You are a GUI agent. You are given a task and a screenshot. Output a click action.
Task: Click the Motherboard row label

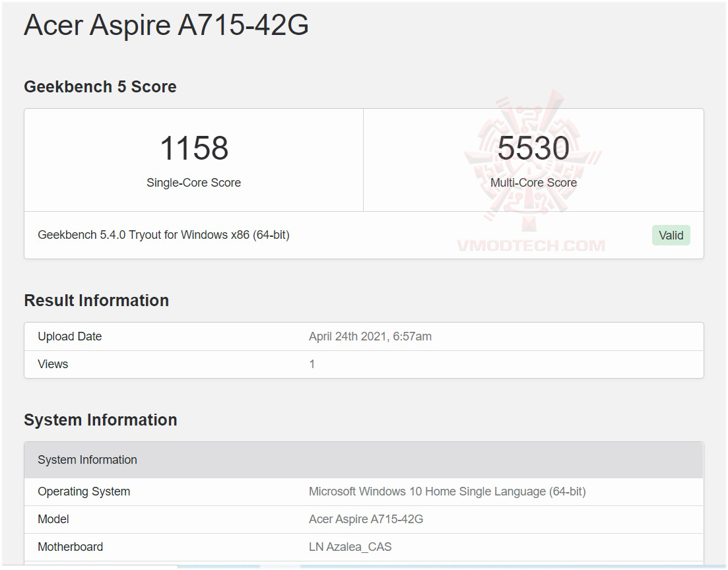(70, 547)
